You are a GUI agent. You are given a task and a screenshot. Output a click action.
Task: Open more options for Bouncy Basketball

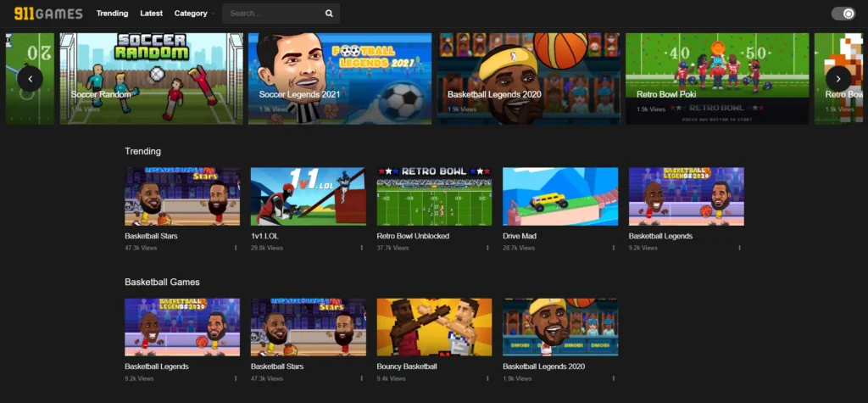point(487,378)
